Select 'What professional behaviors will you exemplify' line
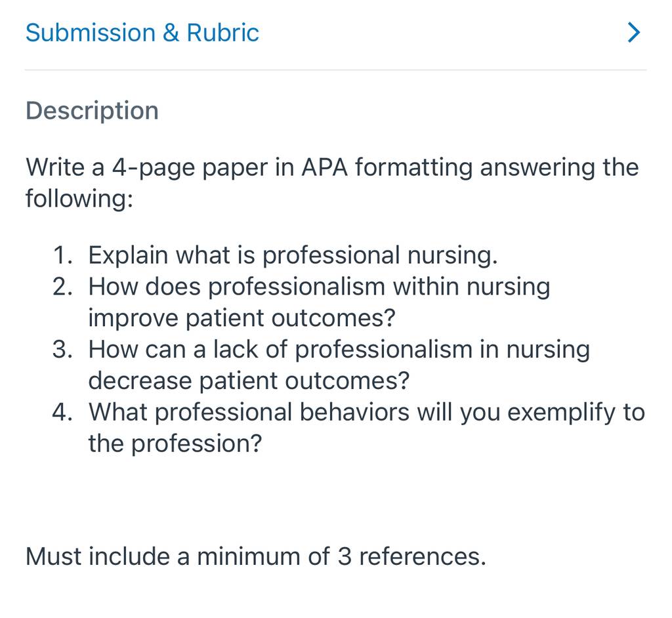 tap(366, 413)
